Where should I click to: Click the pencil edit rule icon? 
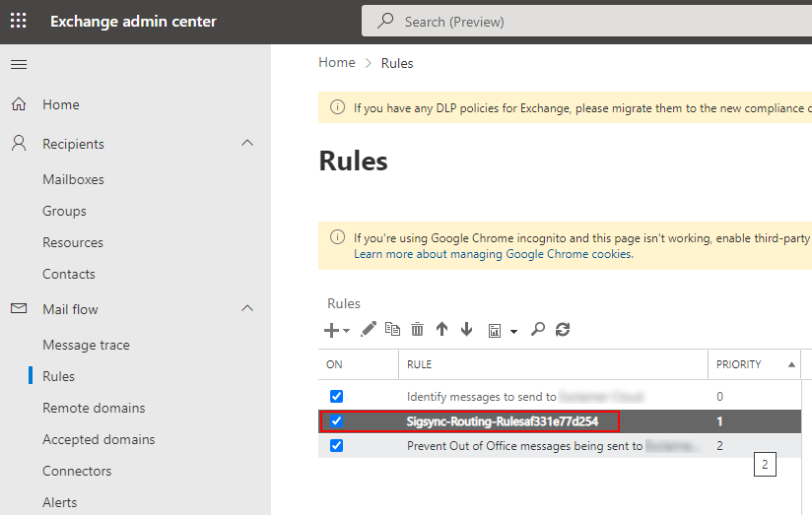click(x=369, y=330)
